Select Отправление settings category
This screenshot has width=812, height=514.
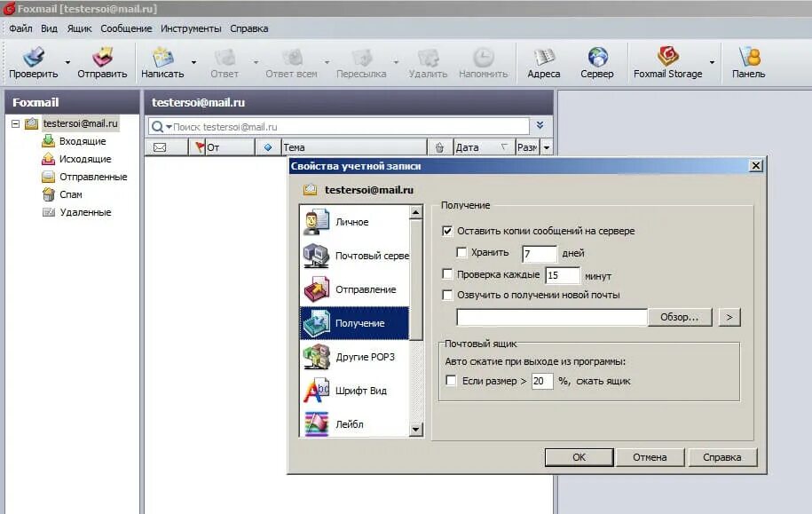[354, 289]
